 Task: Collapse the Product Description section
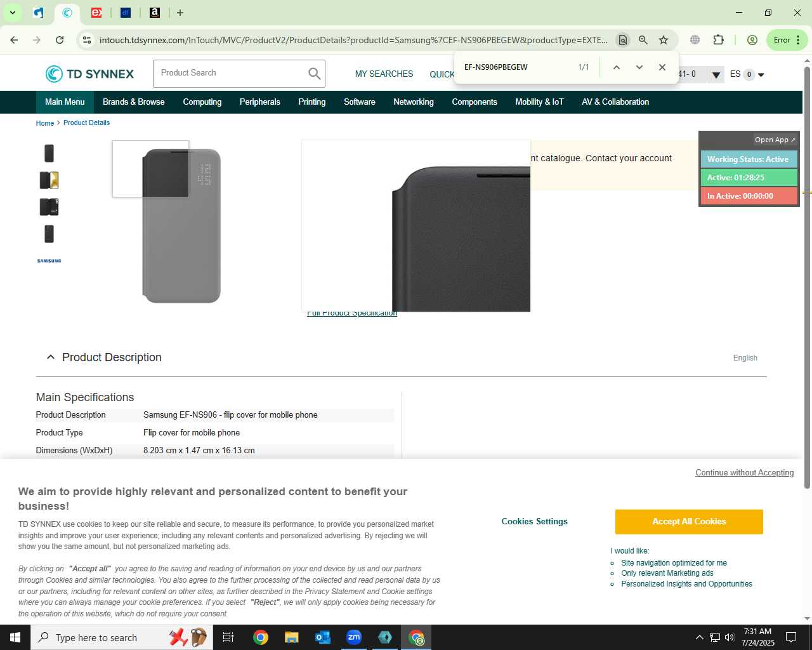click(51, 357)
